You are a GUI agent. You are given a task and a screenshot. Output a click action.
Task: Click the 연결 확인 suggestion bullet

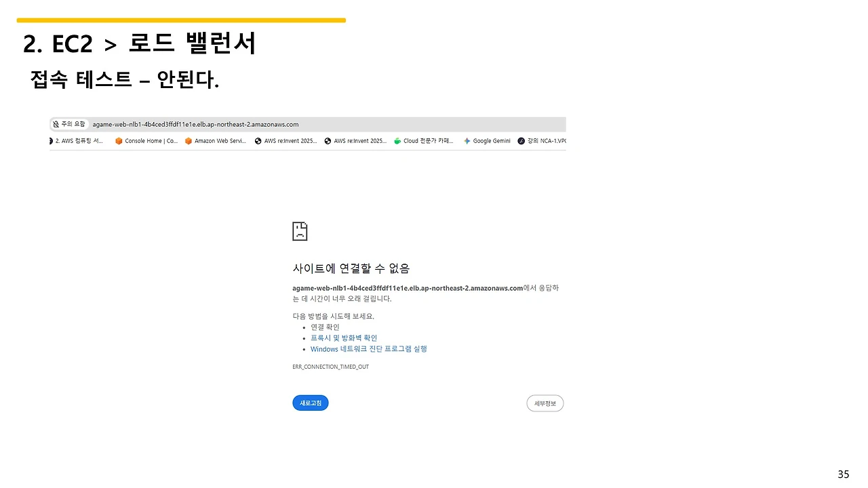pyautogui.click(x=325, y=327)
